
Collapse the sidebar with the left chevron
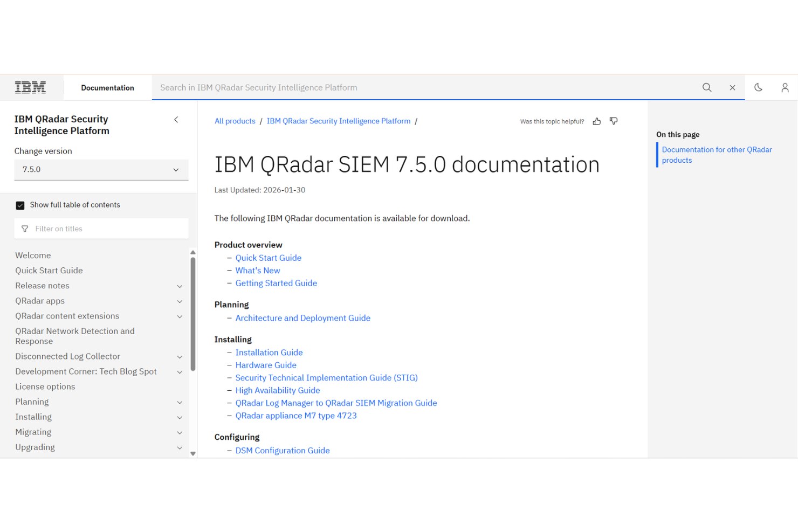point(176,120)
